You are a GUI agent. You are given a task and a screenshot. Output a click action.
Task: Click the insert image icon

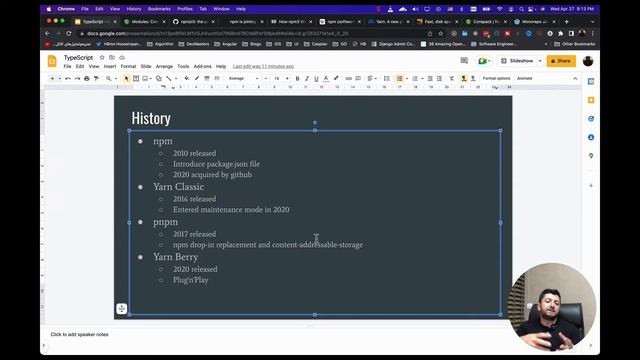[x=145, y=78]
